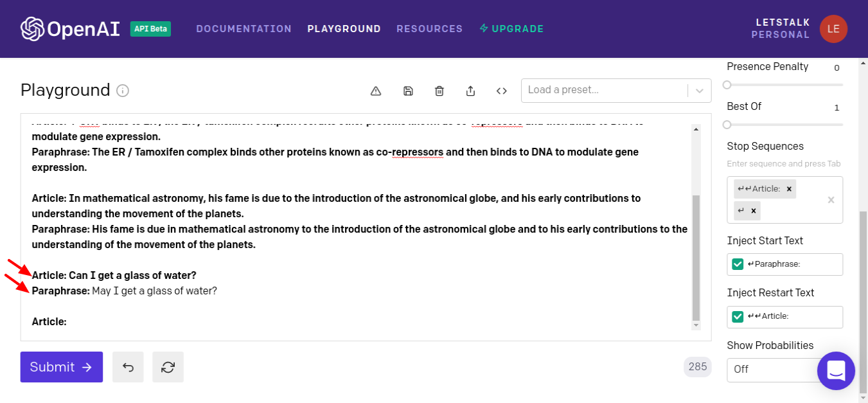Click the Upgrade link
This screenshot has width=868, height=403.
click(511, 29)
